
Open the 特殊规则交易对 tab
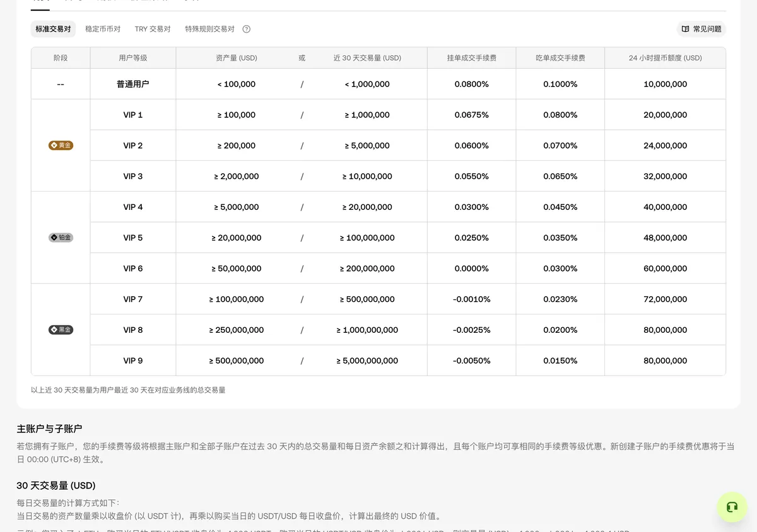click(209, 29)
